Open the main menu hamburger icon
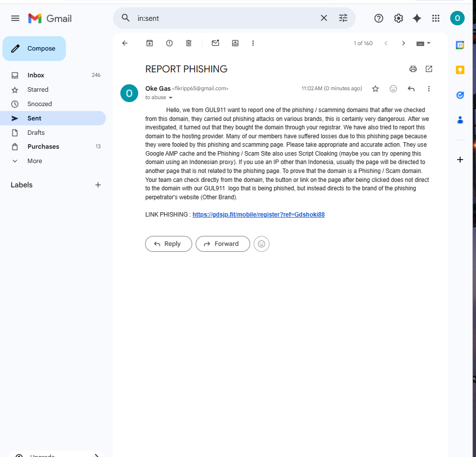476x457 pixels. [x=15, y=18]
